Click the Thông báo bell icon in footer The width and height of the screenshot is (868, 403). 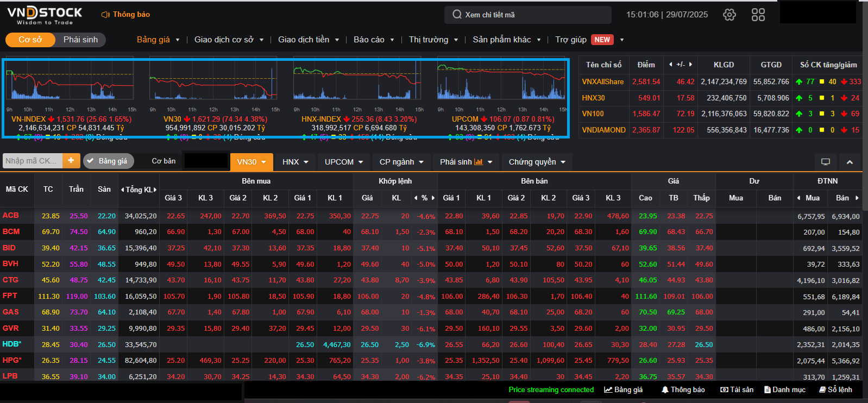click(682, 389)
